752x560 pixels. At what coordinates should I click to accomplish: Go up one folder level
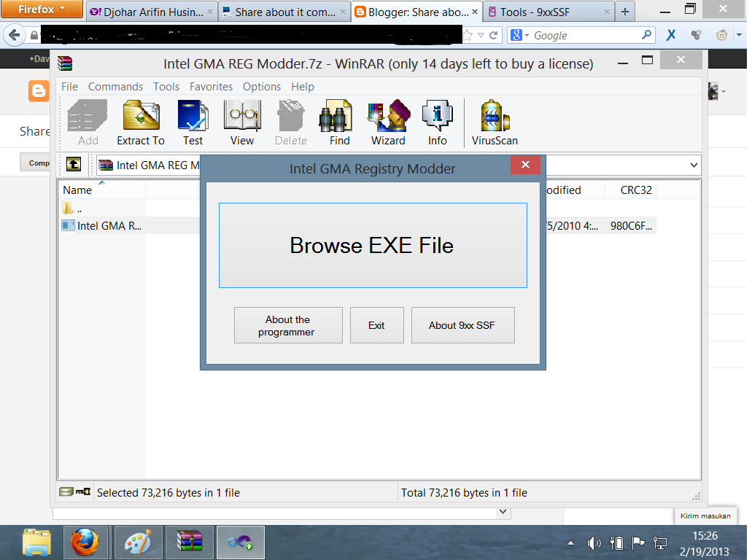tap(74, 165)
